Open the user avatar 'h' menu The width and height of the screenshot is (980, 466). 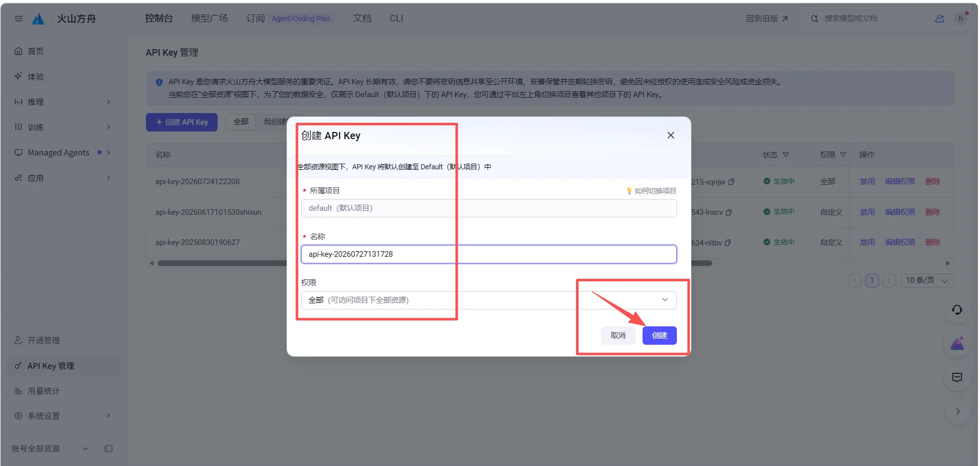point(961,18)
